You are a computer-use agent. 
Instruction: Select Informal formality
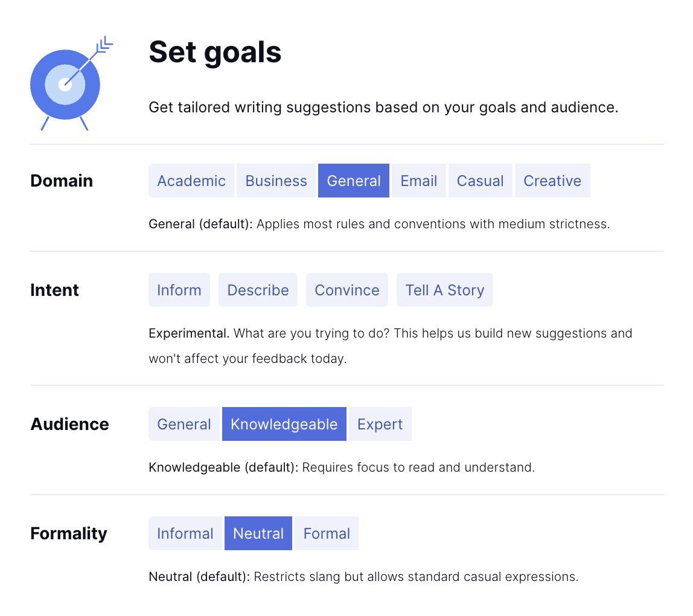[x=185, y=533]
